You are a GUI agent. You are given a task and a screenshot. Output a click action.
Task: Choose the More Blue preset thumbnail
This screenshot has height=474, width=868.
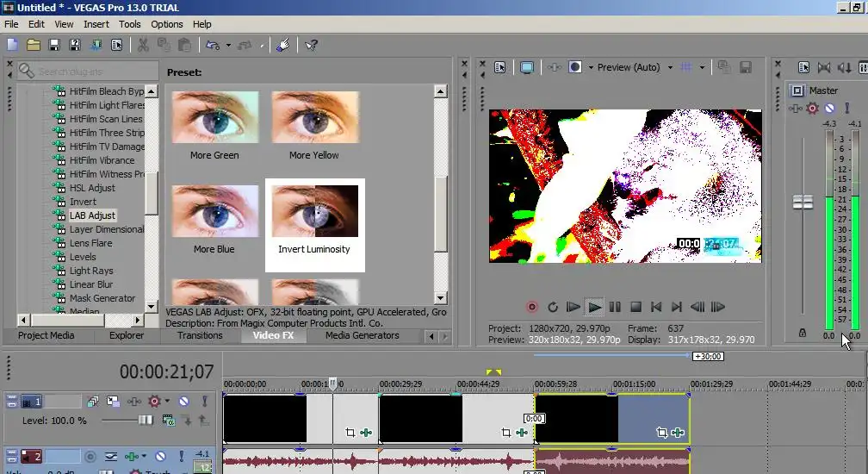[x=214, y=211]
